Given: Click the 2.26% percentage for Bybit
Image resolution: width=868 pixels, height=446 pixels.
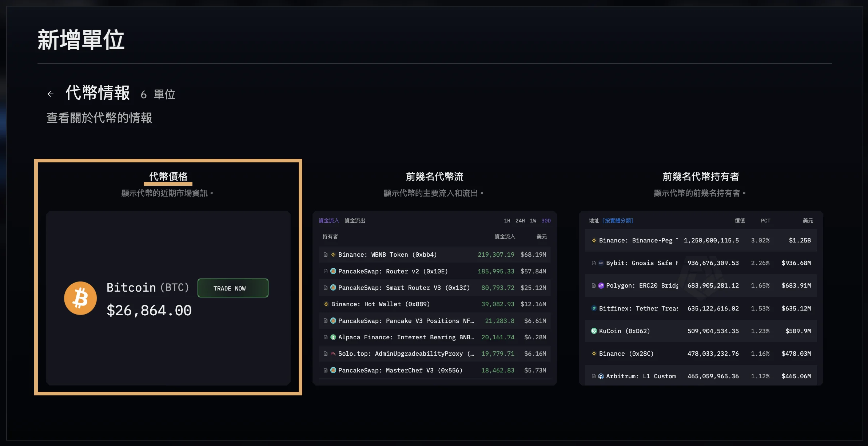Looking at the screenshot, I should click(760, 263).
